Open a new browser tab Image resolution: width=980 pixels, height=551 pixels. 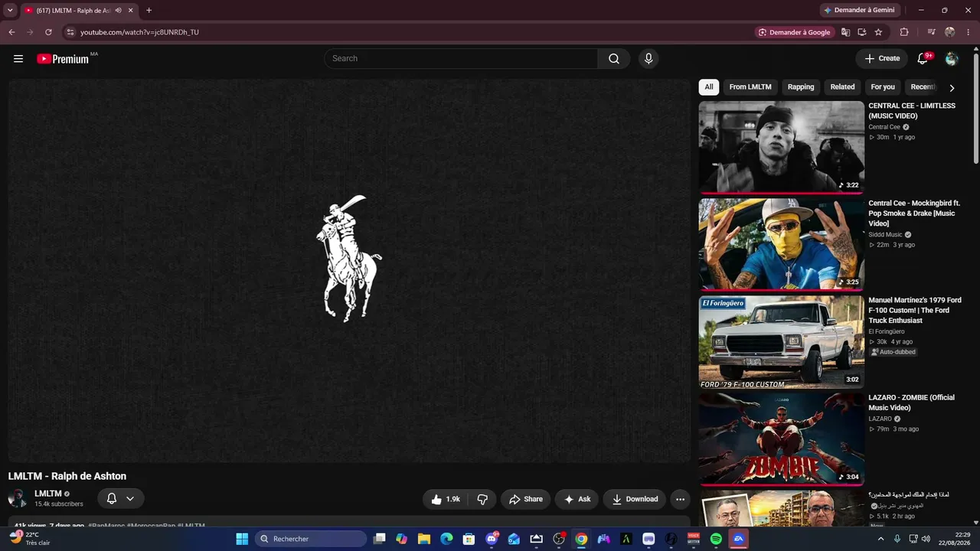[x=149, y=11]
